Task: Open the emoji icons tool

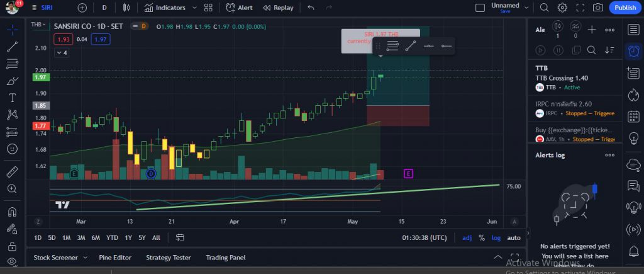Action: tap(13, 149)
